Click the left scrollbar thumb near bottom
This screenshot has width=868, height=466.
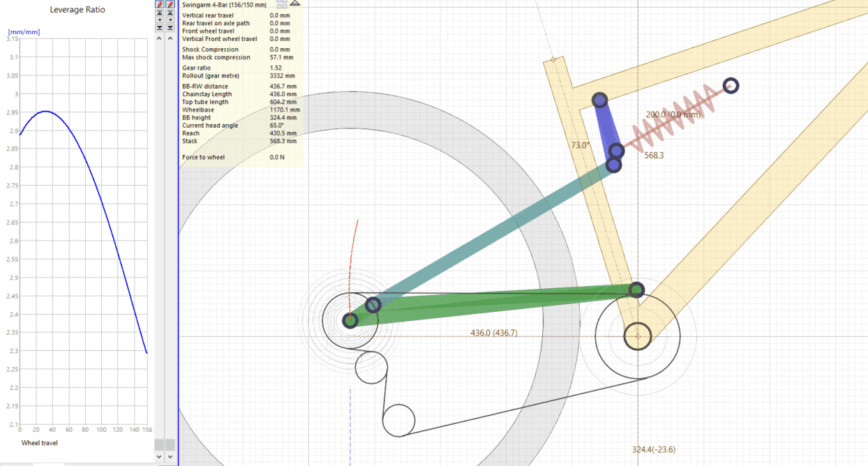pos(159,444)
